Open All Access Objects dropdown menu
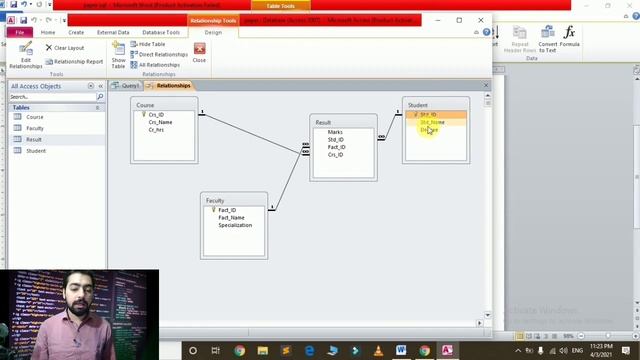Viewport: 640px width, 360px height. click(91, 86)
